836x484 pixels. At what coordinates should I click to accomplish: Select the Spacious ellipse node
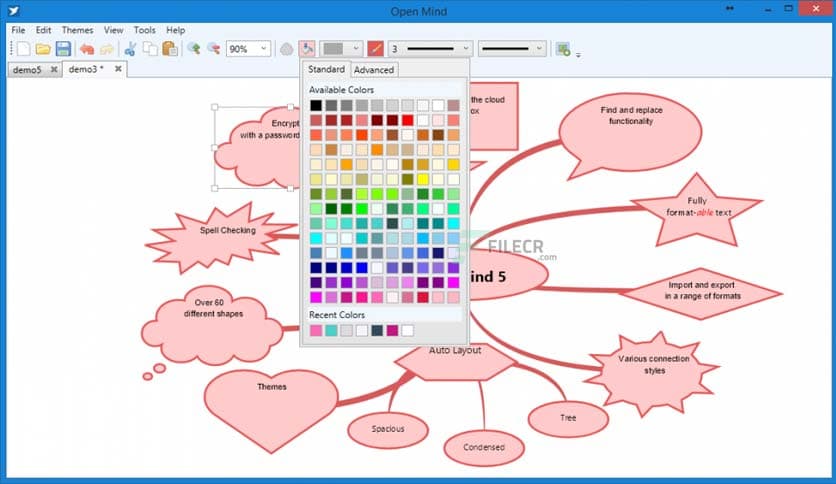click(x=388, y=430)
